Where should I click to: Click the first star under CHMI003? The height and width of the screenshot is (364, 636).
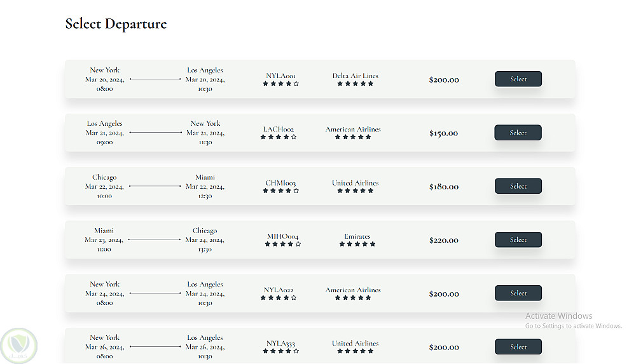tap(266, 191)
